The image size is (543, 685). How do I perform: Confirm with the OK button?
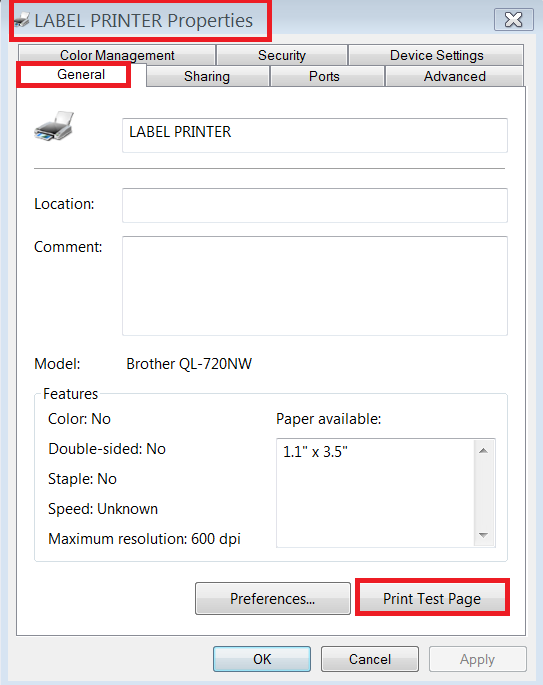(x=262, y=659)
